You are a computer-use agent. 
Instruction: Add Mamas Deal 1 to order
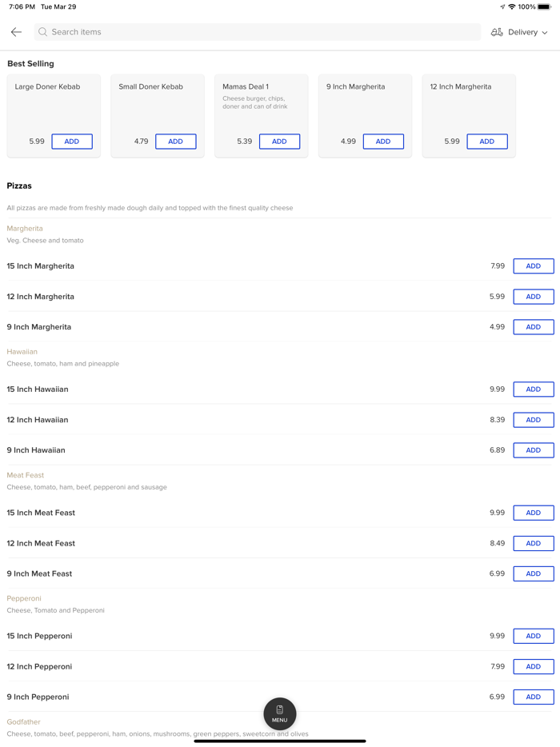279,142
